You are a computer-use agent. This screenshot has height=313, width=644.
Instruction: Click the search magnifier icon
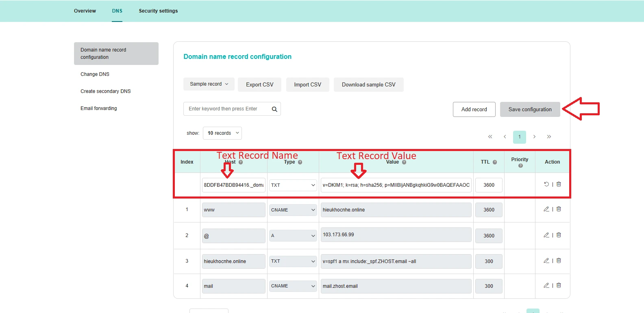(x=274, y=109)
